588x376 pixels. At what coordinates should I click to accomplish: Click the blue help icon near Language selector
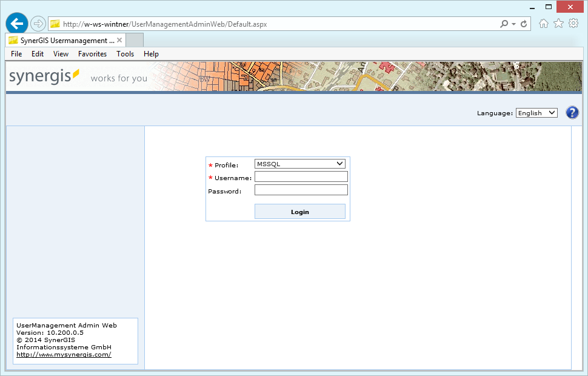[x=572, y=112]
